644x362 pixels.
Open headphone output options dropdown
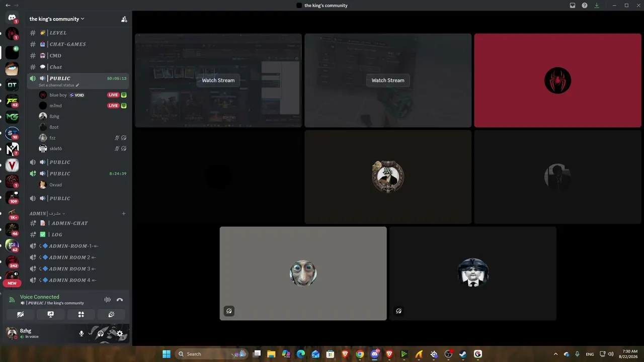pos(110,333)
